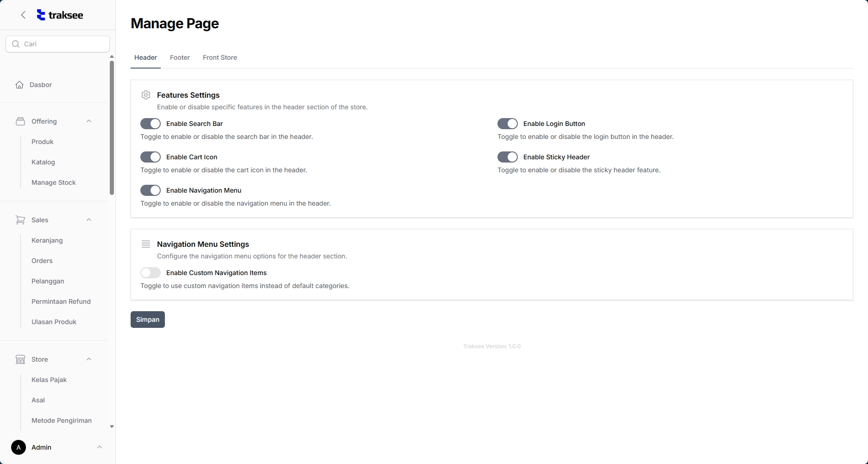Click the Dasbor home icon
868x464 pixels.
[19, 85]
